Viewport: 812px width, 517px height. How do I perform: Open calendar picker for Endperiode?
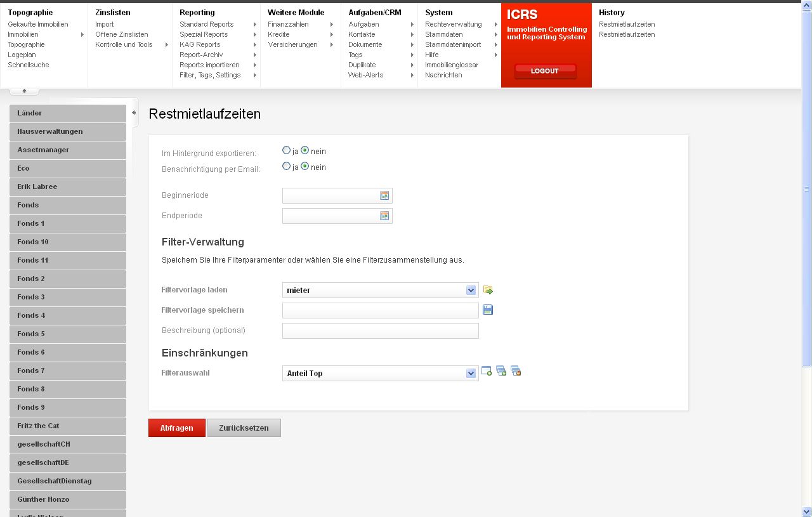(x=384, y=216)
